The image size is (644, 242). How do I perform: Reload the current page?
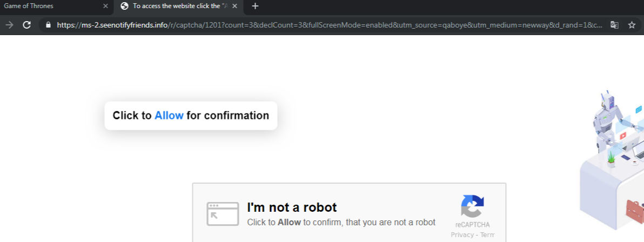26,25
